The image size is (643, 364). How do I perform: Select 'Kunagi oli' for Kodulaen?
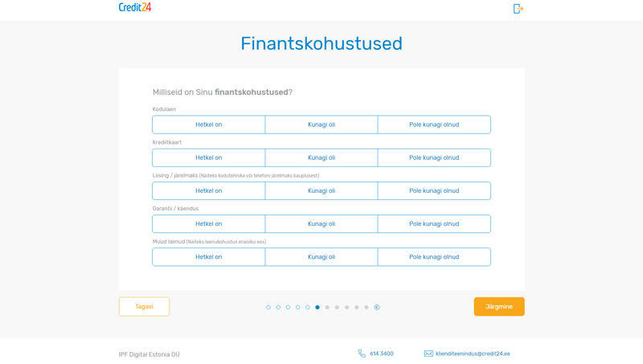coord(321,125)
